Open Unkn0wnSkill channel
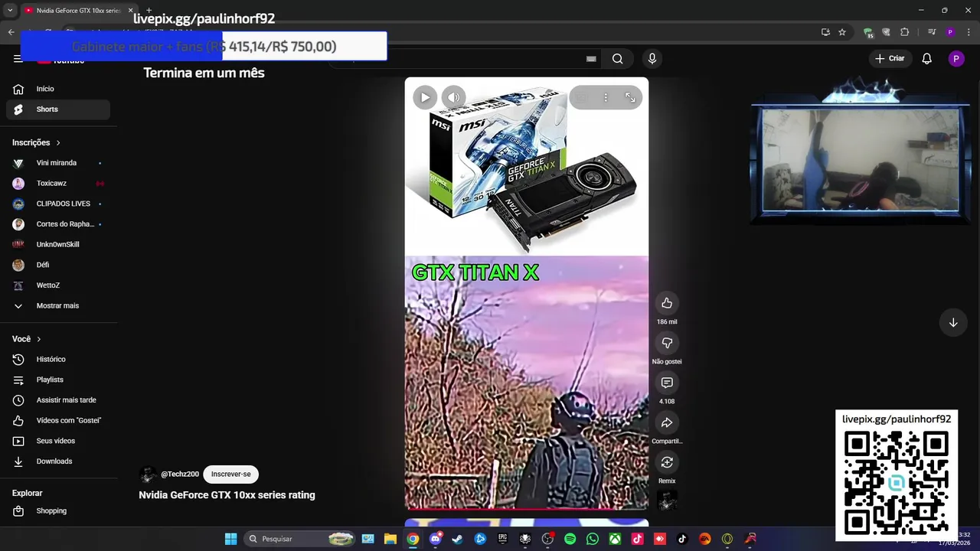Image resolution: width=980 pixels, height=551 pixels. point(58,244)
